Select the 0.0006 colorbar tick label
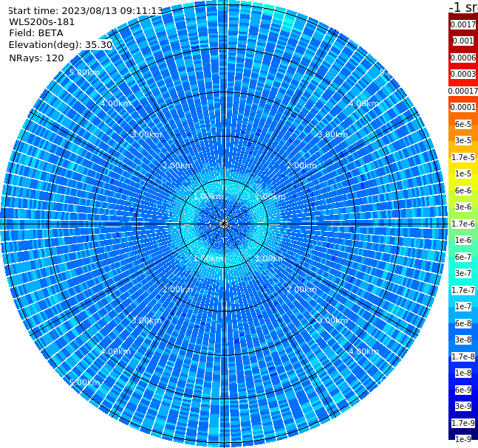This screenshot has height=448, width=478. 463,58
